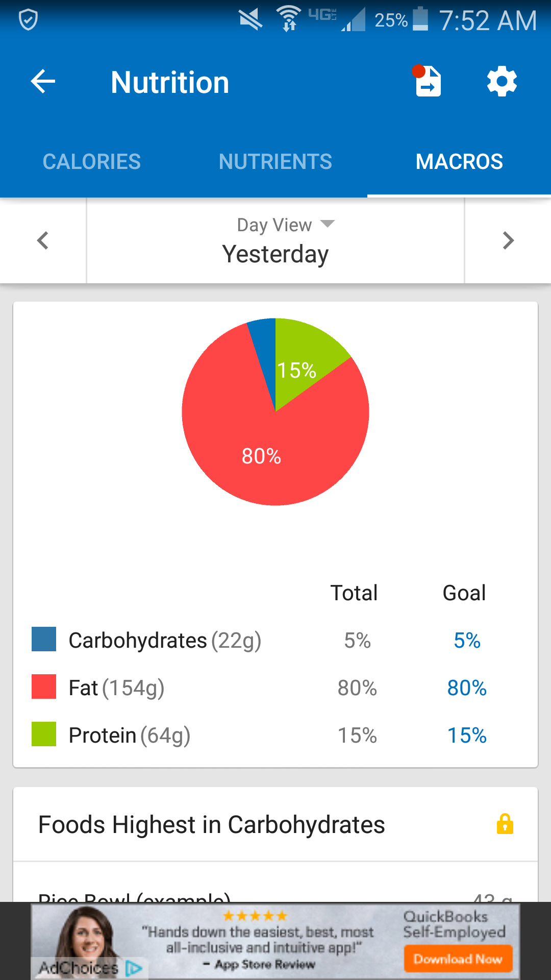This screenshot has width=551, height=980.
Task: Edit the 80% Fat goal
Action: [x=467, y=688]
